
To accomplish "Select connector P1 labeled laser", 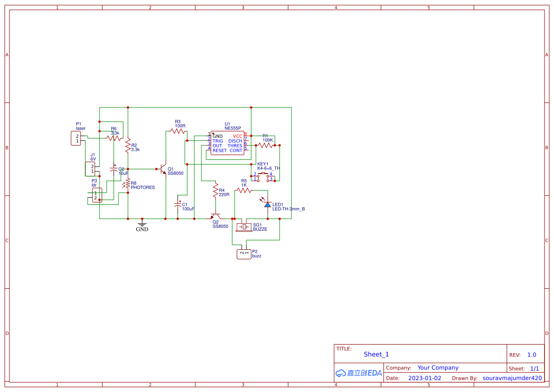I will pyautogui.click(x=76, y=137).
